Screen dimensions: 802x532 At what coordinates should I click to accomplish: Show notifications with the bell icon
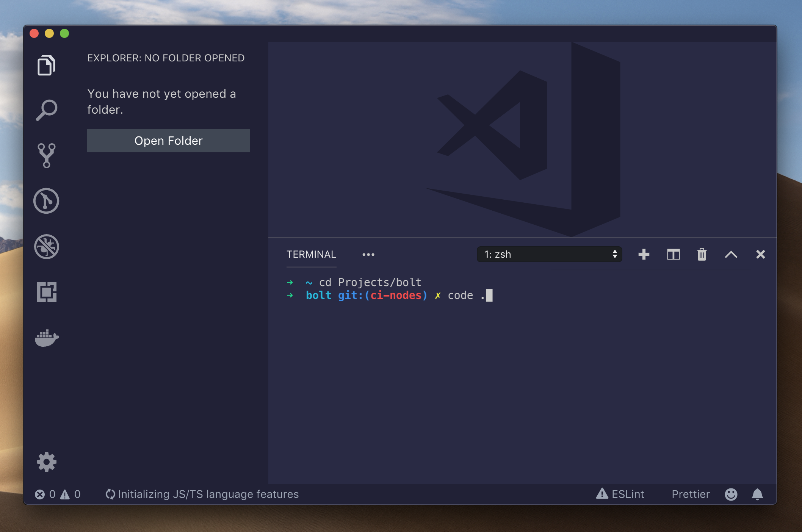coord(758,494)
